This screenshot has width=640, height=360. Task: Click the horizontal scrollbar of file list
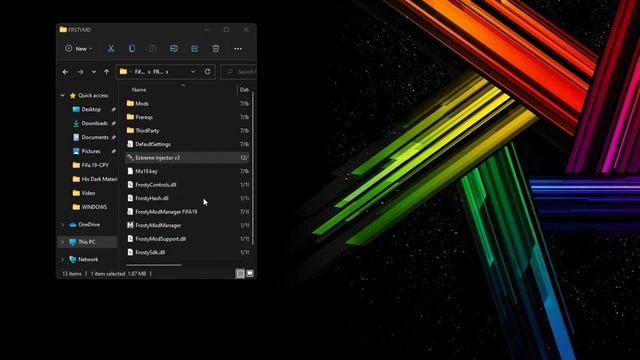point(154,265)
